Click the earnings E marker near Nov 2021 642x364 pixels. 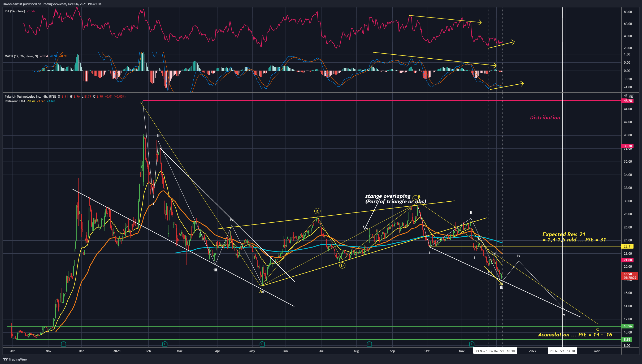(x=472, y=344)
